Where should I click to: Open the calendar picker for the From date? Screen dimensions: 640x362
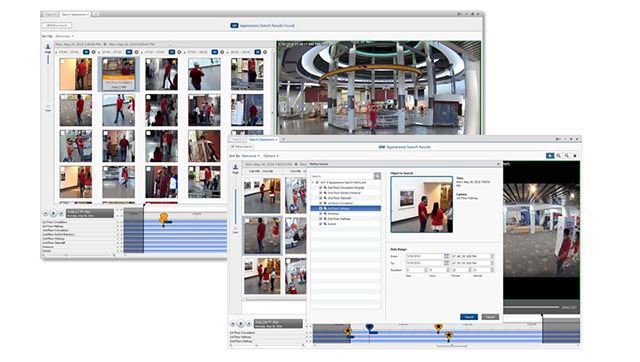[446, 256]
